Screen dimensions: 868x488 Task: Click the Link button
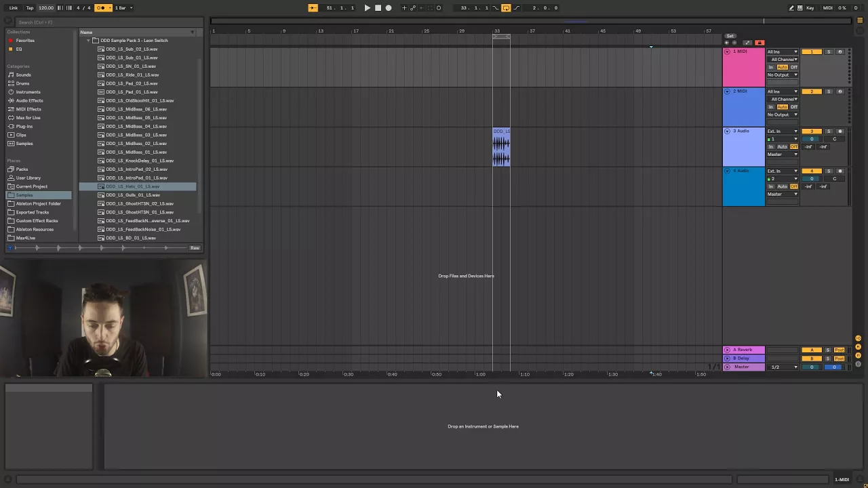pos(14,7)
